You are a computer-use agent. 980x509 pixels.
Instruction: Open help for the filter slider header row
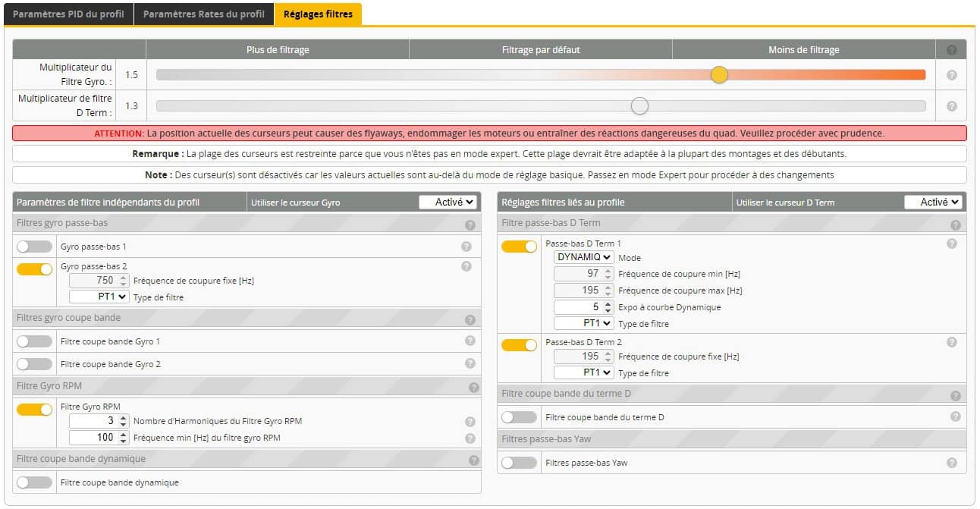click(x=951, y=50)
